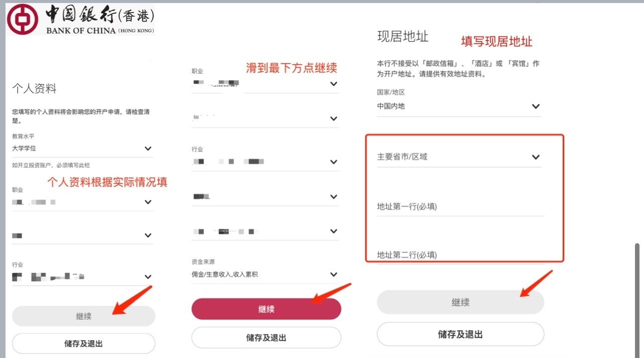
Task: Focus the 地址第二行(必填) input field
Action: (x=460, y=255)
